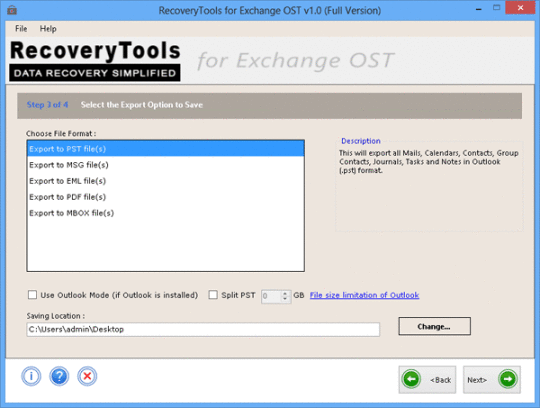Image resolution: width=540 pixels, height=408 pixels.
Task: Close the RecoveryTools window
Action: tap(520, 8)
